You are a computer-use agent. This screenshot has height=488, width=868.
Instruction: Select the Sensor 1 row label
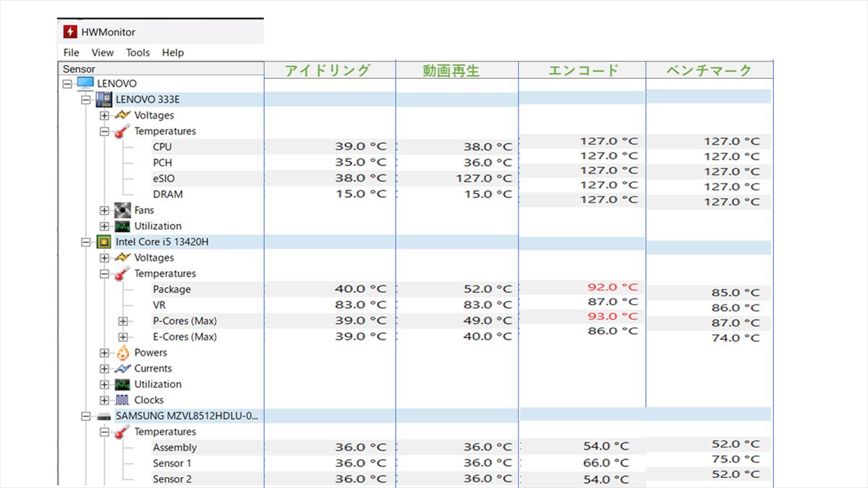click(x=172, y=463)
